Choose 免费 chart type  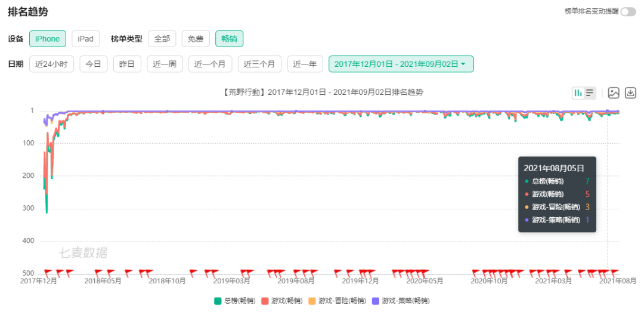(196, 39)
